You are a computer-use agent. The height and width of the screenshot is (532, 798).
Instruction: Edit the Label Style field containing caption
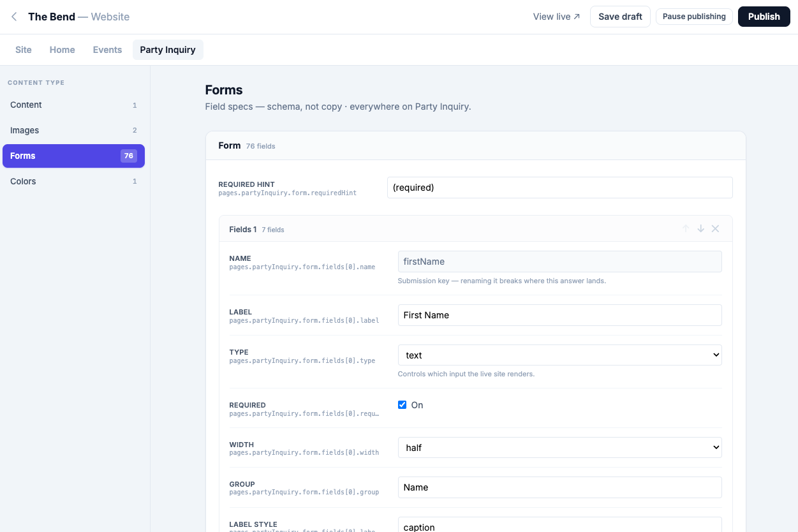point(559,526)
